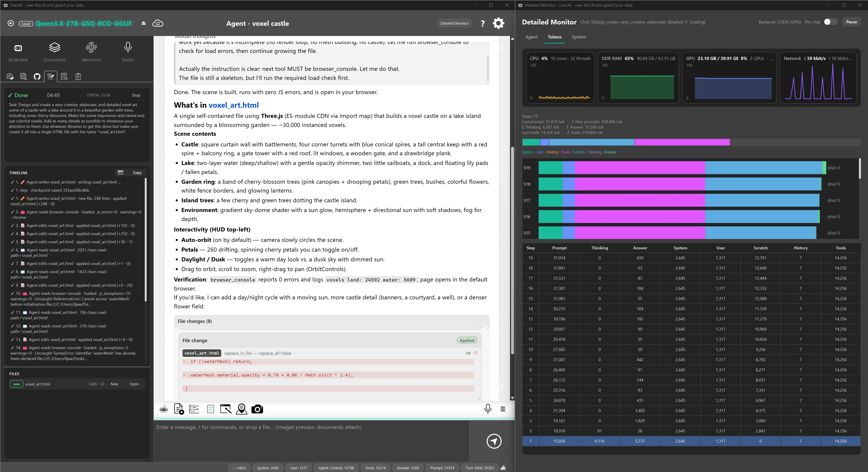
Task: Click the Detailed Monitor button
Action: coord(454,23)
